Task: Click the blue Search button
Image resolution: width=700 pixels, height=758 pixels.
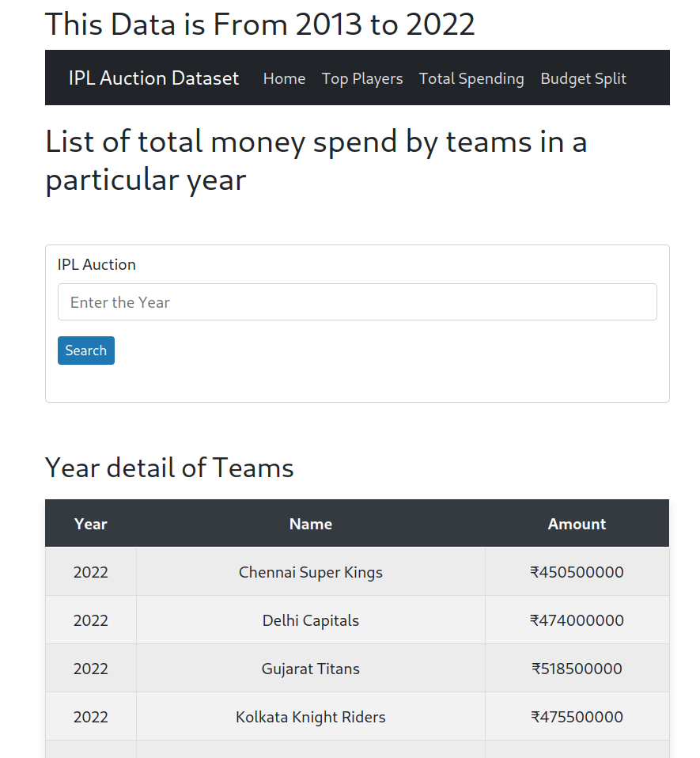Action: [86, 351]
